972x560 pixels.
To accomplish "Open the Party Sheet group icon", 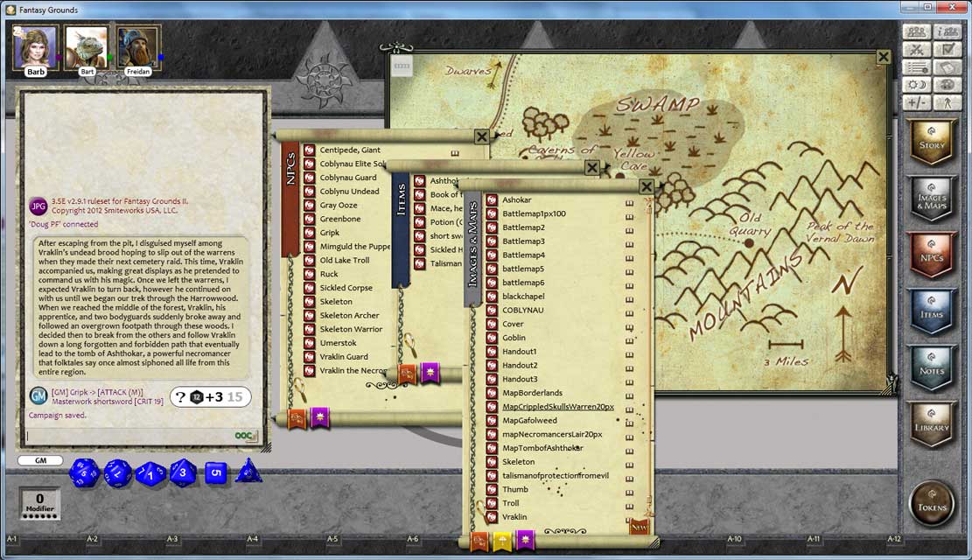I will [x=916, y=32].
